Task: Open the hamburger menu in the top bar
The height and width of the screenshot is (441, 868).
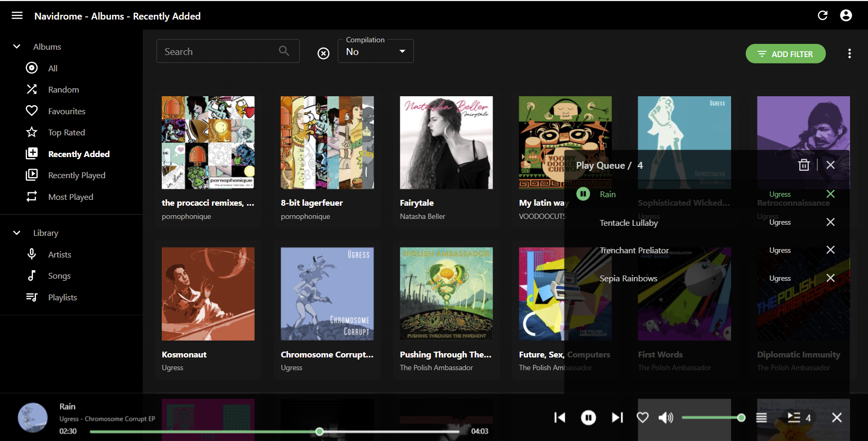Action: tap(17, 16)
